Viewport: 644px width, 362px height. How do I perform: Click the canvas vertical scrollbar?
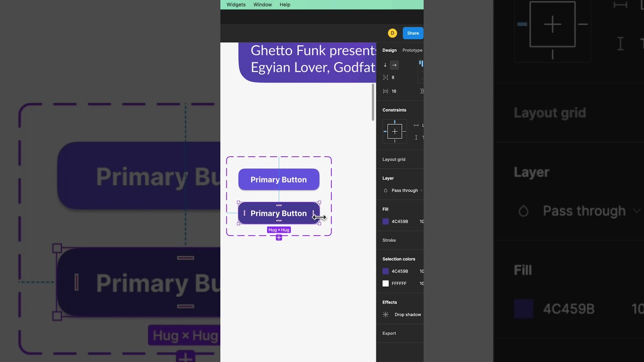coord(373,102)
